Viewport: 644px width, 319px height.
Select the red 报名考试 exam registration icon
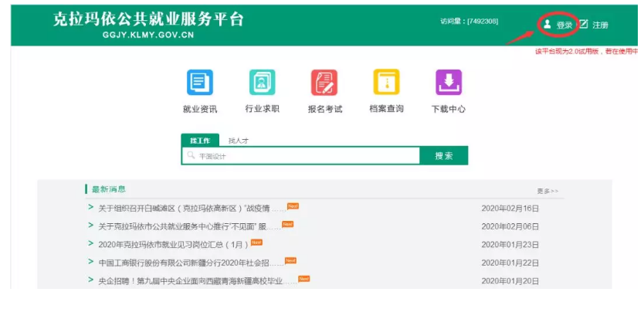[324, 83]
